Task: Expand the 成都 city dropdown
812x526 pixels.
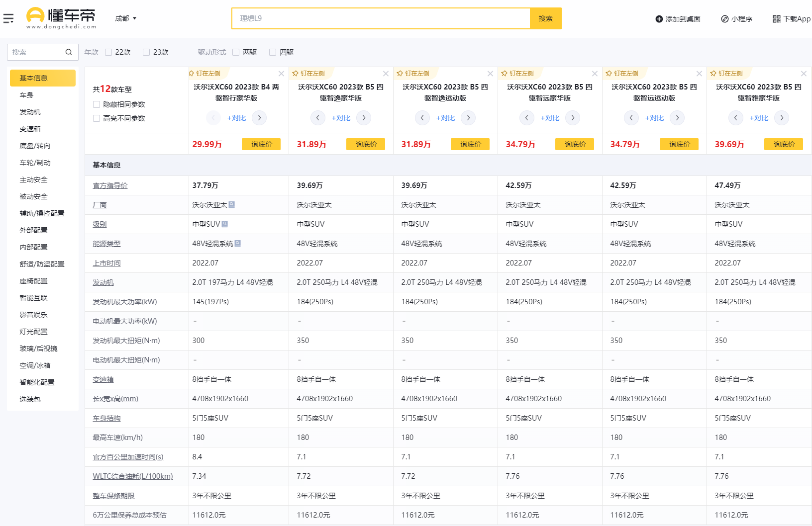Action: 126,19
